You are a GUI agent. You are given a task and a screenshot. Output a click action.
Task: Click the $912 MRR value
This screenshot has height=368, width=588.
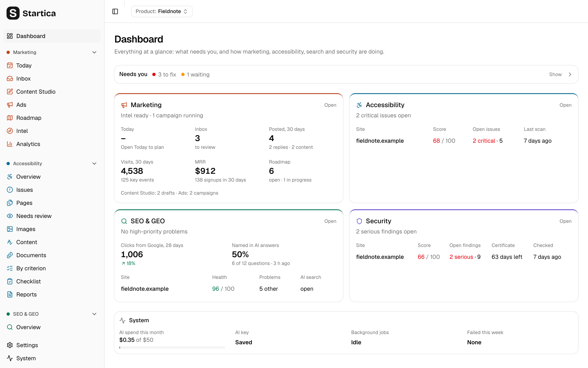[x=205, y=171]
